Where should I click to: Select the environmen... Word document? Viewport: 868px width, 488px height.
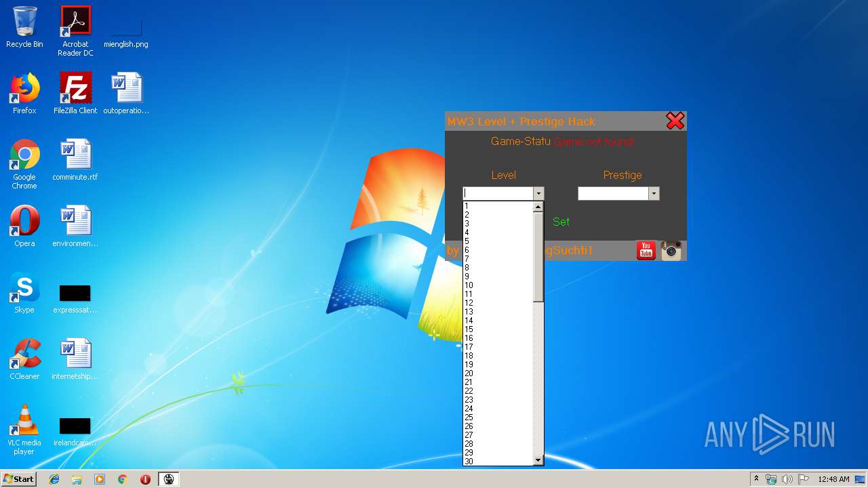click(75, 226)
